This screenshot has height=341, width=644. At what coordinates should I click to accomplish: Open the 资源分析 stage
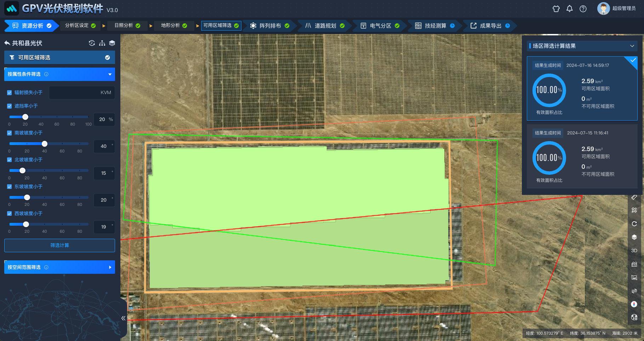pos(32,25)
